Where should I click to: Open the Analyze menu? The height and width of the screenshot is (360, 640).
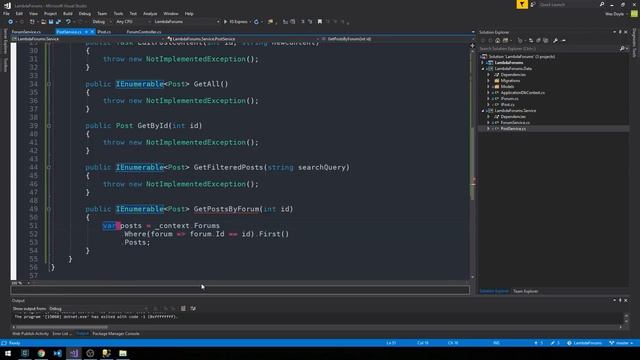[150, 13]
